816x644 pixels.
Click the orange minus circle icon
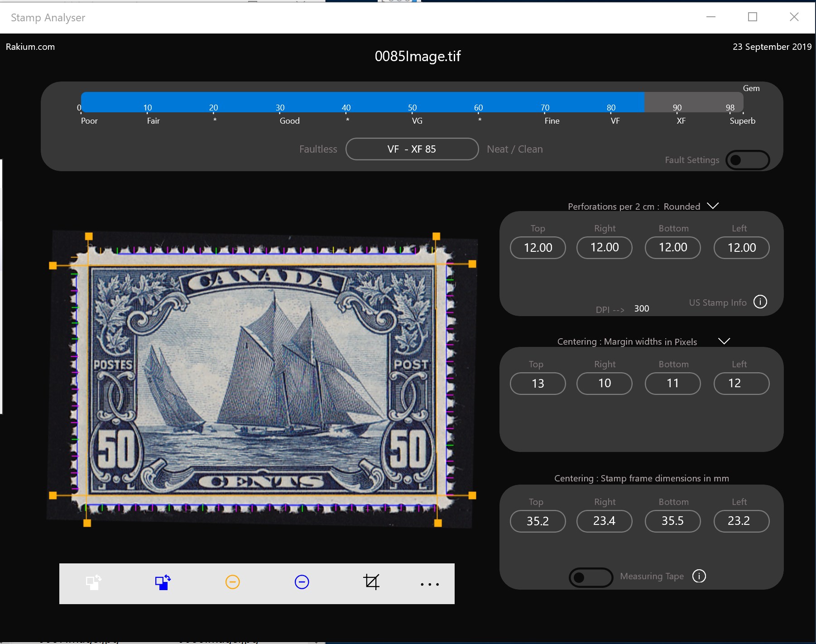(x=233, y=582)
